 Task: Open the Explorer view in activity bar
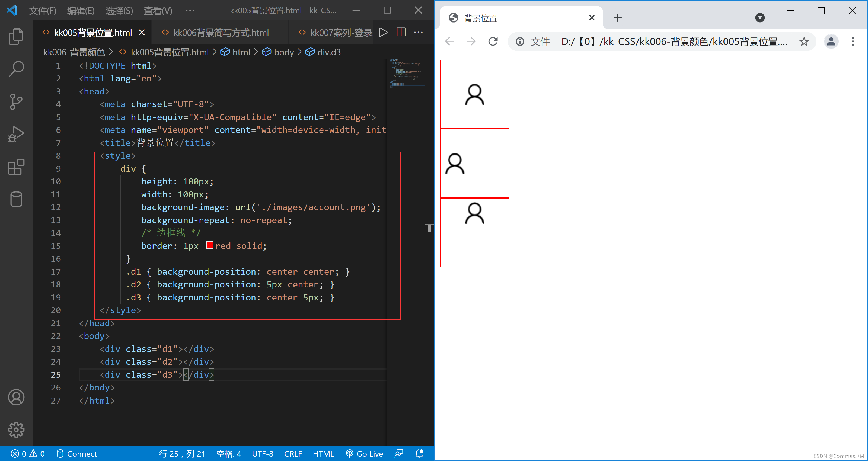pyautogui.click(x=16, y=36)
